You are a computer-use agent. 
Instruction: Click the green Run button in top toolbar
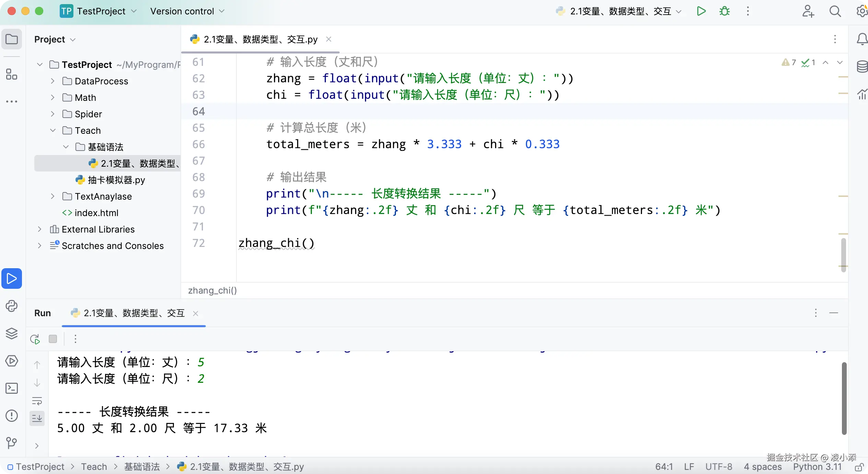point(701,11)
